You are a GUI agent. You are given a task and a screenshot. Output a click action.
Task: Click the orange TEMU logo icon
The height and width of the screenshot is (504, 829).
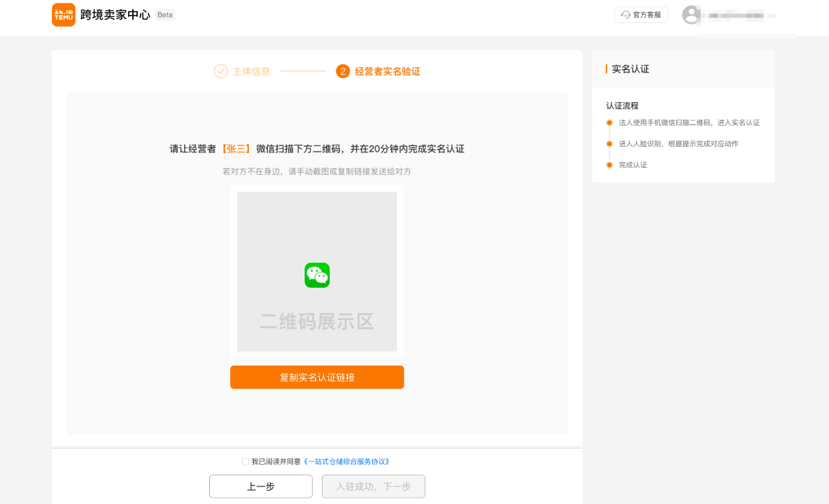coord(64,15)
